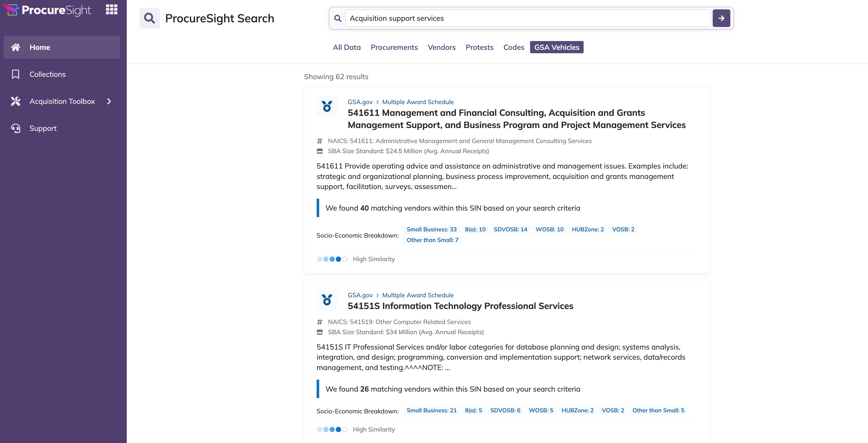
Task: Open Home in the sidebar
Action: coord(62,47)
